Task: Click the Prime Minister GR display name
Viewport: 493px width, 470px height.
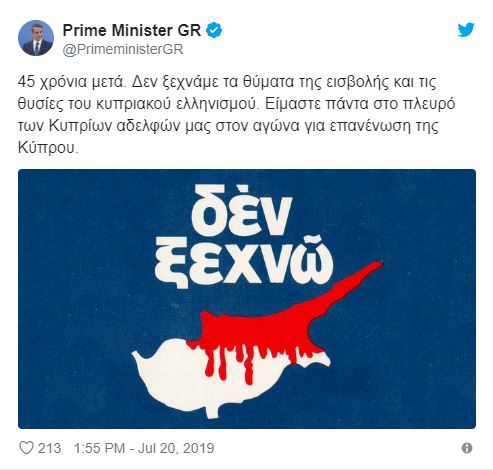Action: pos(132,31)
